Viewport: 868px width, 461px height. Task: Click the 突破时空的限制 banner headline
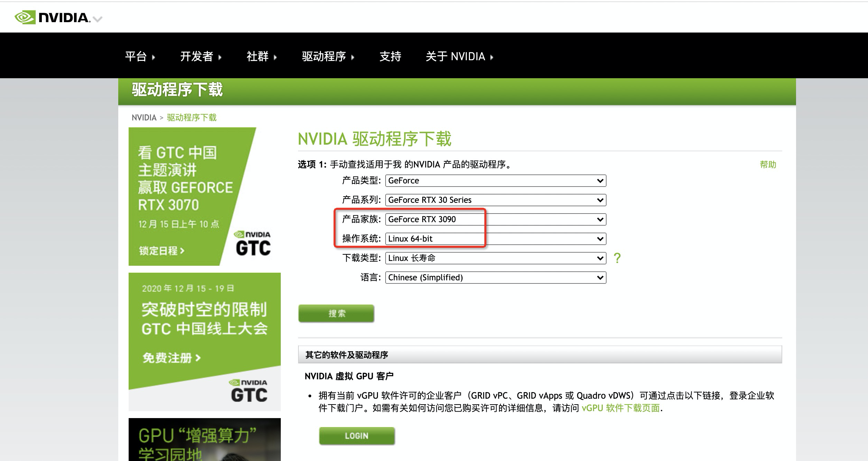coord(204,309)
